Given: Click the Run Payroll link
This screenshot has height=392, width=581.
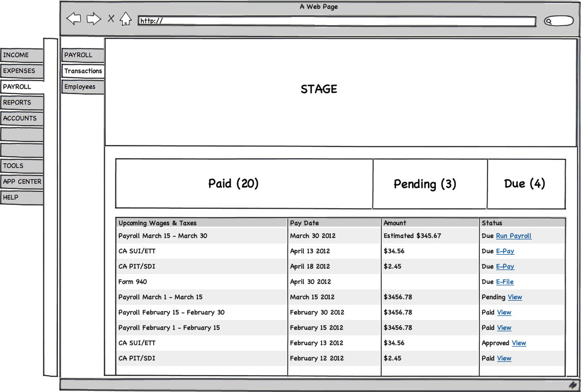Looking at the screenshot, I should tap(514, 236).
